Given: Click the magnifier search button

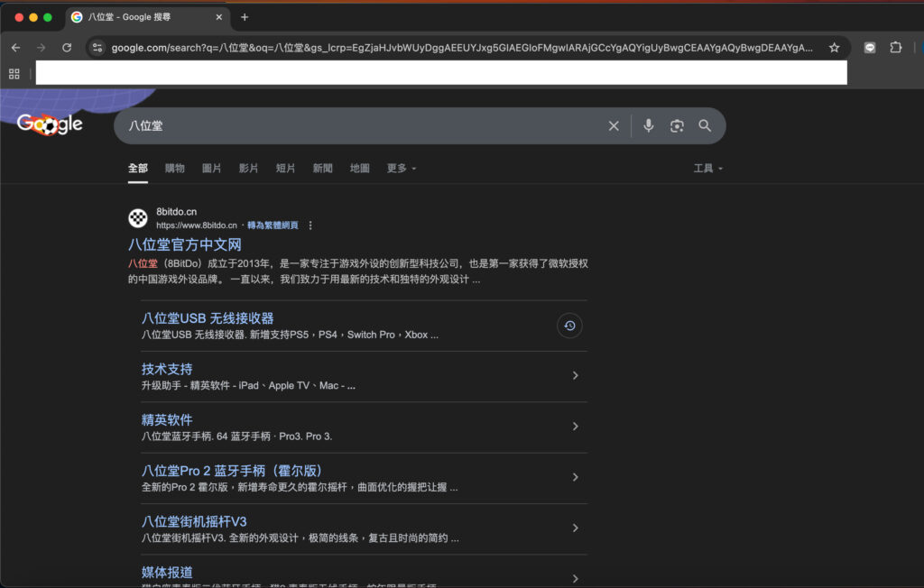Looking at the screenshot, I should (705, 126).
